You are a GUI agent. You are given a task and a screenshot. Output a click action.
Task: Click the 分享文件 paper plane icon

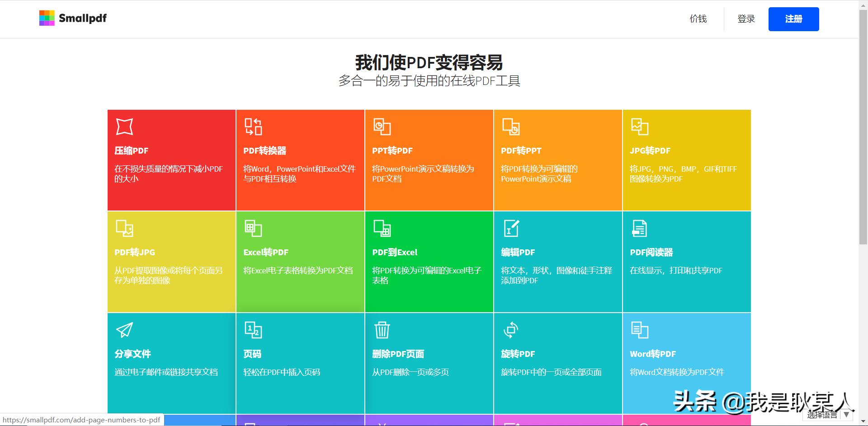point(124,330)
